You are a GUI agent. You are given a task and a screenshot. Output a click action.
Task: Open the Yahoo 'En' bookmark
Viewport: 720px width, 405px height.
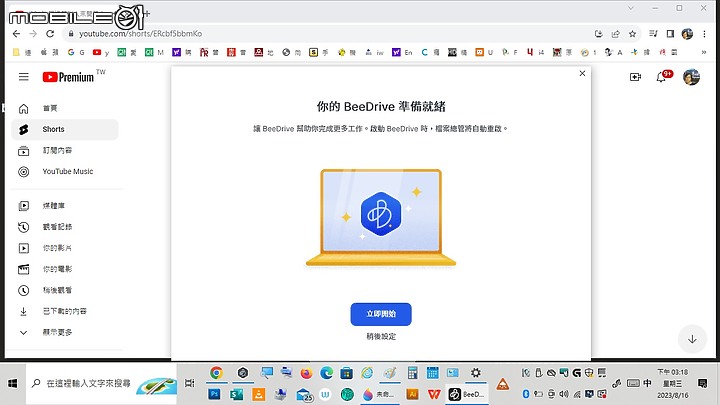click(402, 52)
